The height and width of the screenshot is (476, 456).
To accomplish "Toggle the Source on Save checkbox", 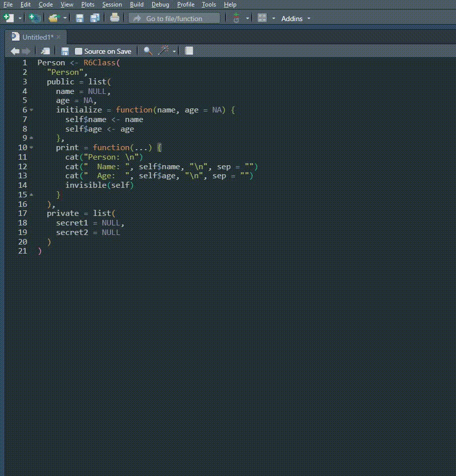I will 79,51.
